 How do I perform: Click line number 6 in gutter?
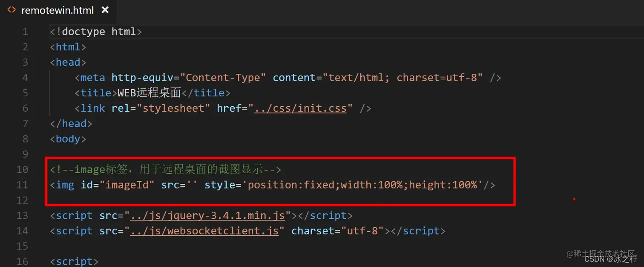click(25, 108)
